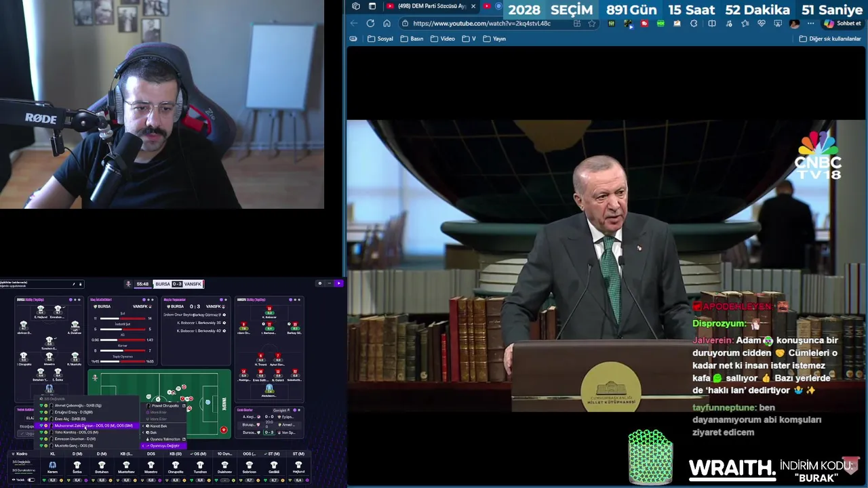Select substitute Ertuğrul Ersoy in the list
The image size is (868, 488).
click(x=87, y=412)
